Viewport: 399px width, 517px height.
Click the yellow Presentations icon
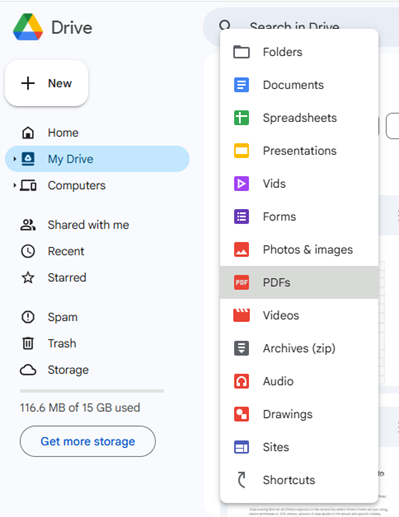[241, 151]
